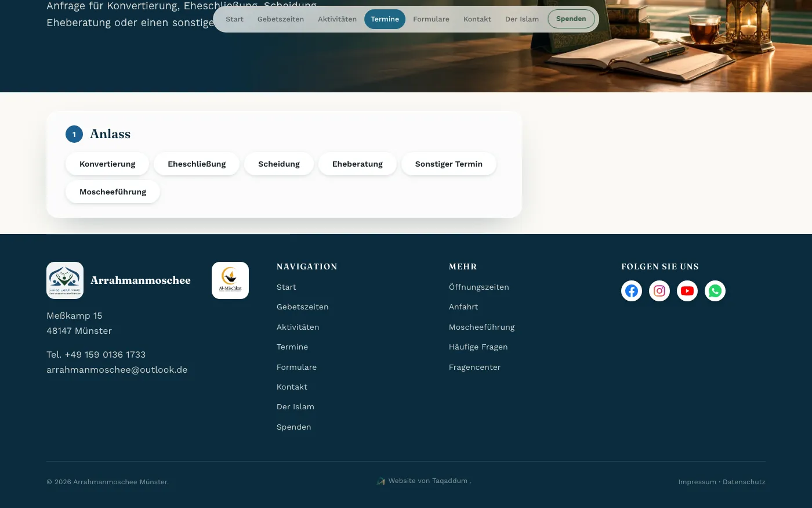Open the WhatsApp social icon
Viewport: 812px width, 508px height.
[715, 291]
